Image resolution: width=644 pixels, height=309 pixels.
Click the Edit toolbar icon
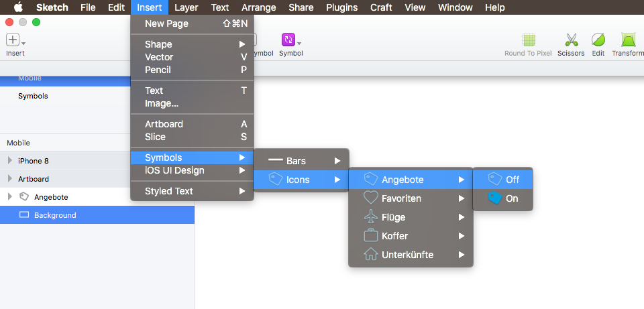[598, 40]
